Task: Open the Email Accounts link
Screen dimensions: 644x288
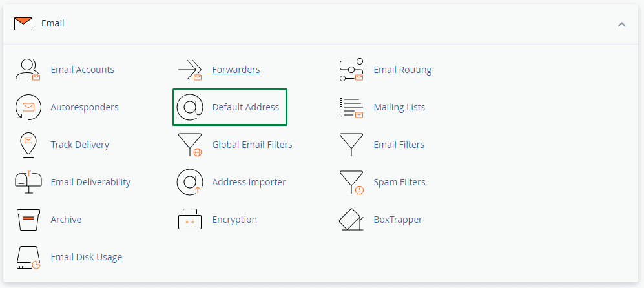Action: pos(83,70)
